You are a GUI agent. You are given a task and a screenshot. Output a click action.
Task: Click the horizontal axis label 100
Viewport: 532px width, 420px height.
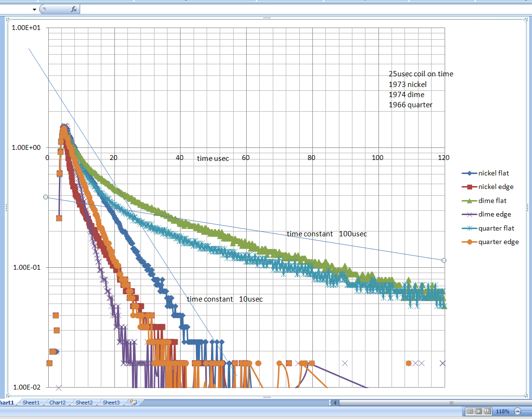pyautogui.click(x=378, y=158)
